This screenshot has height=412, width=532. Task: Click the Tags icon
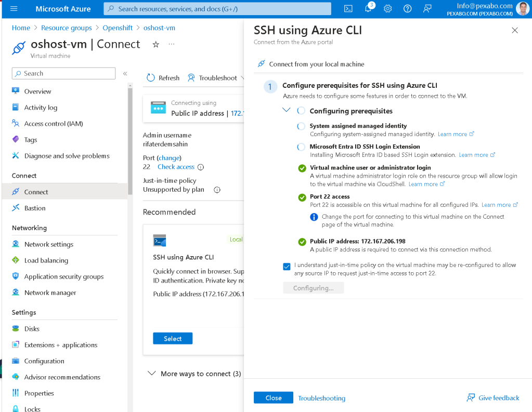click(x=16, y=139)
